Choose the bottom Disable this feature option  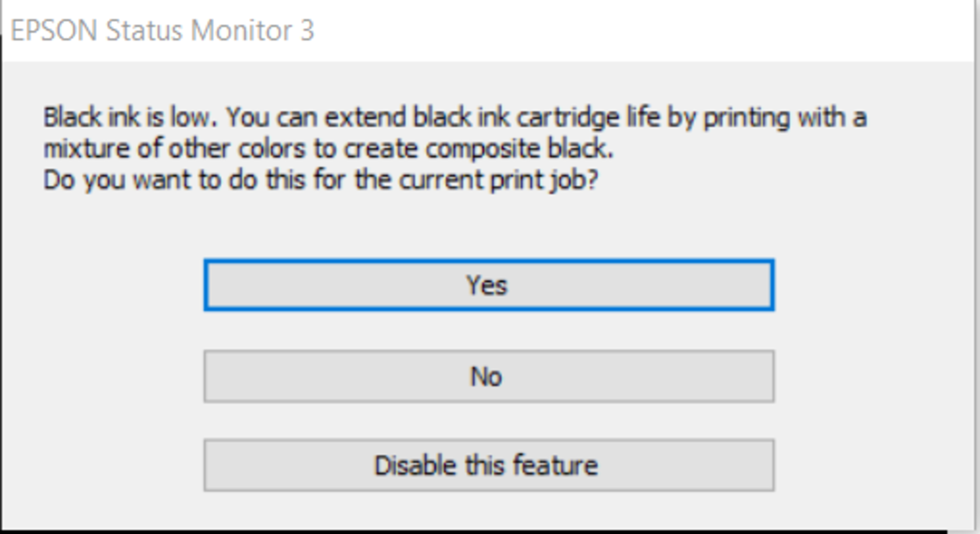[488, 465]
